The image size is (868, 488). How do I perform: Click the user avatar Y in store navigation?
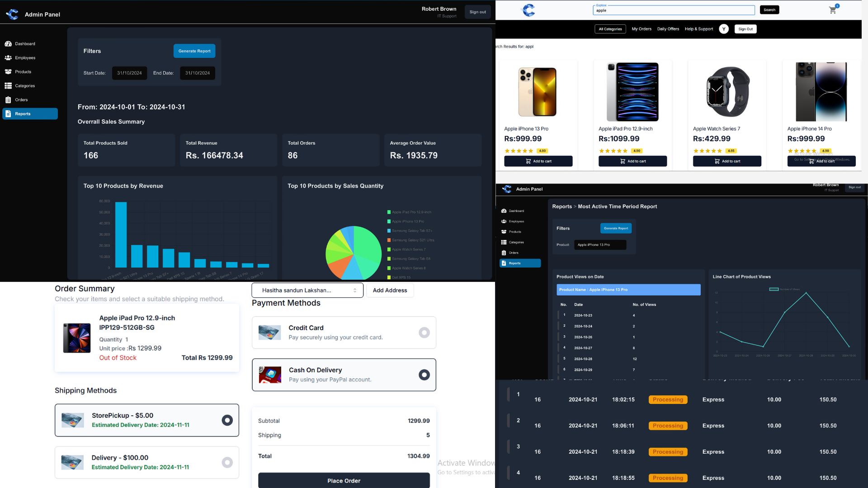(x=724, y=29)
